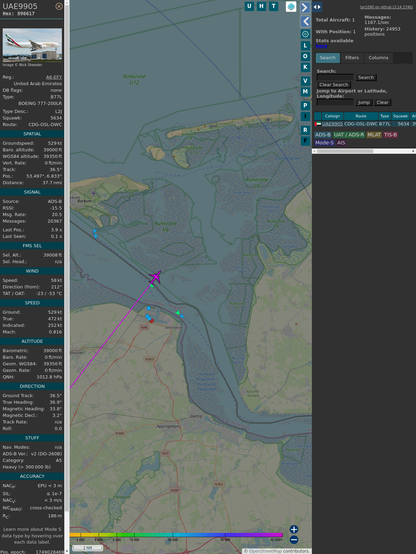Click the T map button
The image size is (416, 554).
[x=274, y=6]
